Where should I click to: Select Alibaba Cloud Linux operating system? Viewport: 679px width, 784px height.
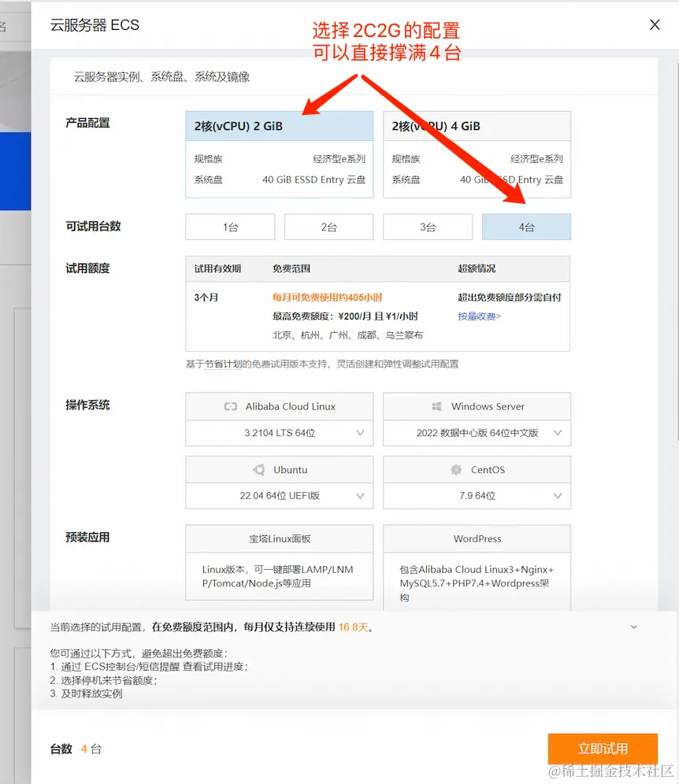pyautogui.click(x=279, y=406)
